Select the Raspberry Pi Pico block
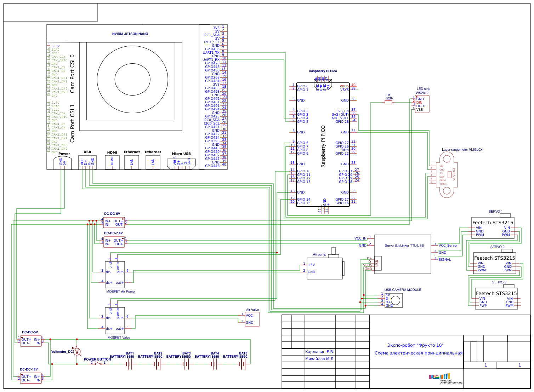The image size is (534, 392). [x=323, y=144]
